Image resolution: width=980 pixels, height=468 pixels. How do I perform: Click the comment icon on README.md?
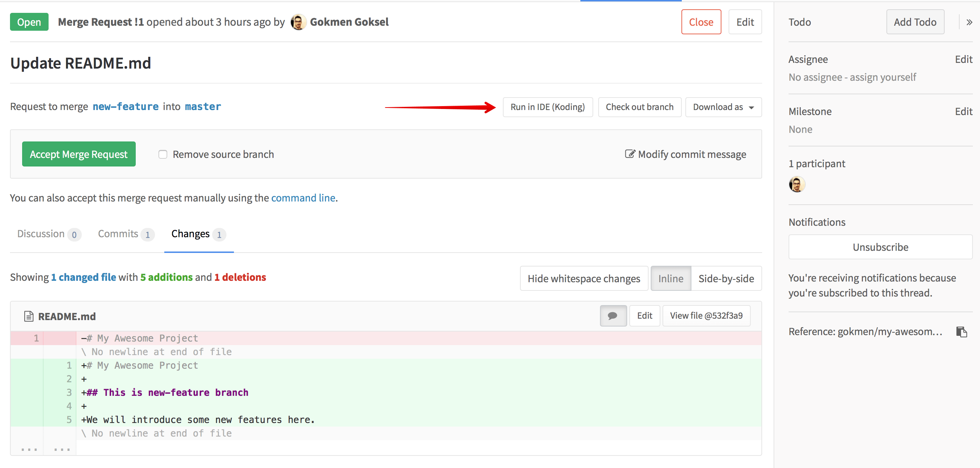coord(612,315)
